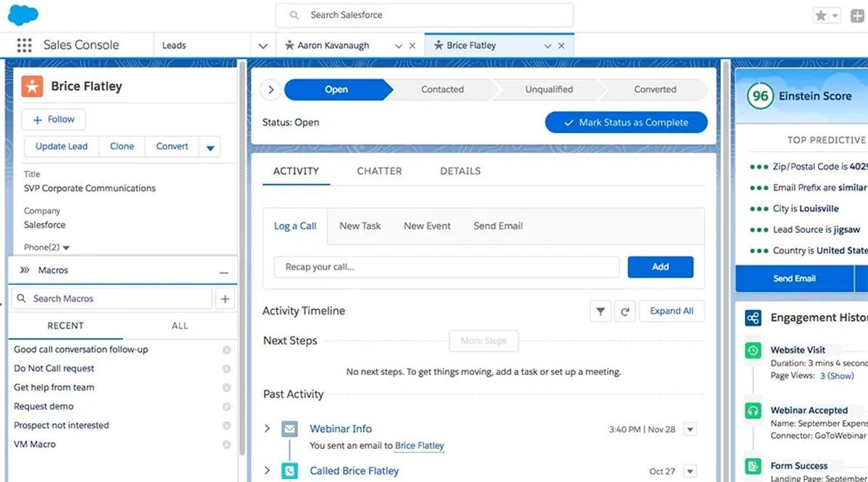This screenshot has height=482, width=868.
Task: Close the Brice Flatley tab
Action: tap(561, 46)
